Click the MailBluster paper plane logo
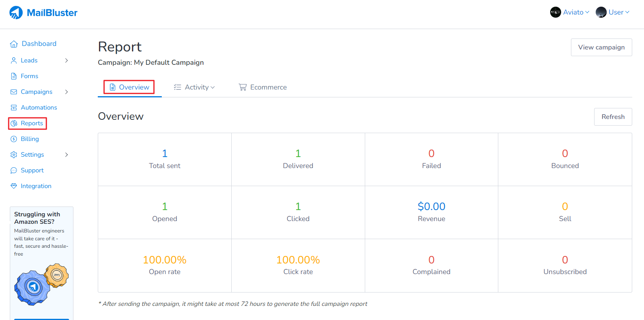The height and width of the screenshot is (320, 644). point(16,13)
